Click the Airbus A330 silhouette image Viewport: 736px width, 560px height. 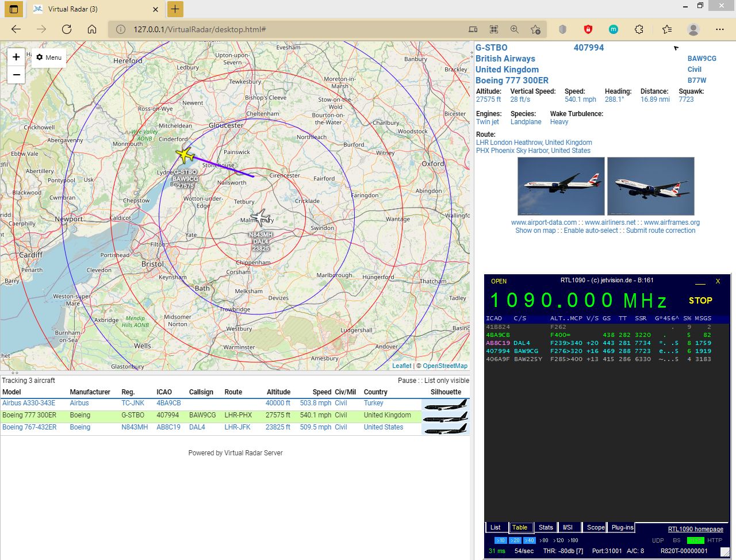pos(446,405)
